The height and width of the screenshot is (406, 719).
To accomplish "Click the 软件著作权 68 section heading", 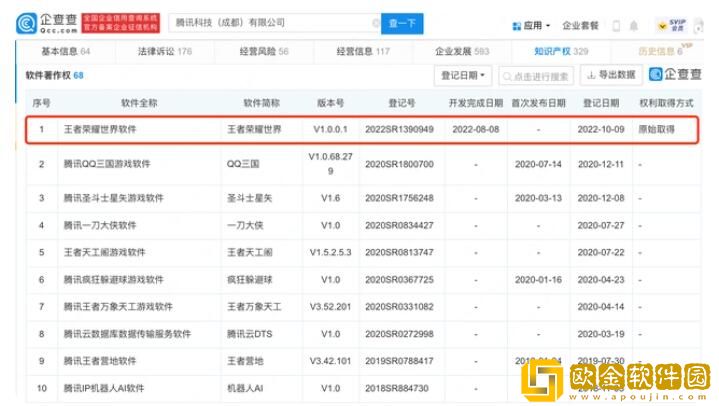I will [55, 75].
